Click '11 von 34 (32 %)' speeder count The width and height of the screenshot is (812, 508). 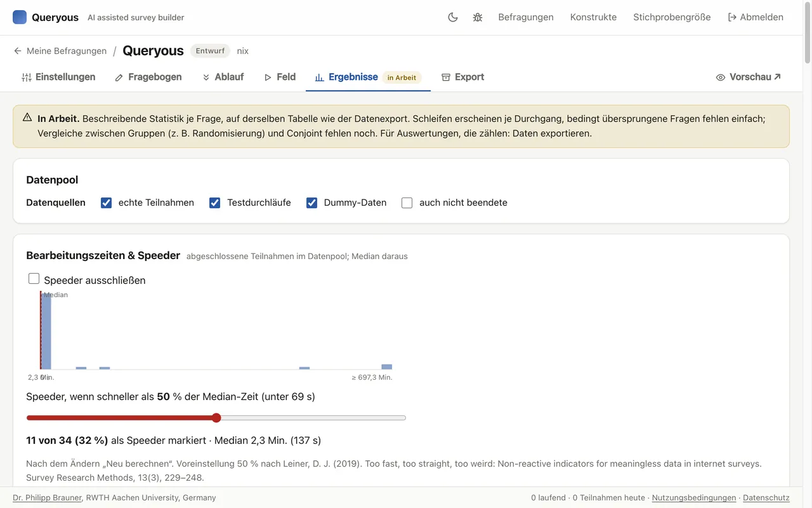67,440
